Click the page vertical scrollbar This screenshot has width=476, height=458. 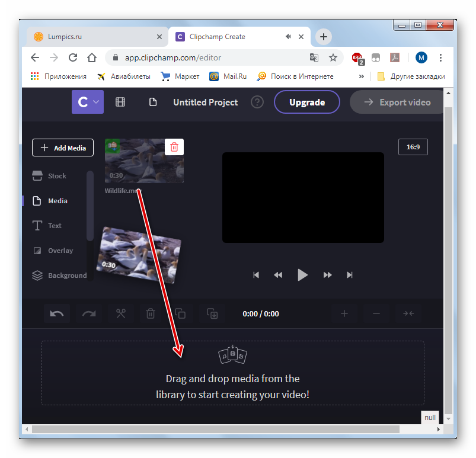point(448,261)
